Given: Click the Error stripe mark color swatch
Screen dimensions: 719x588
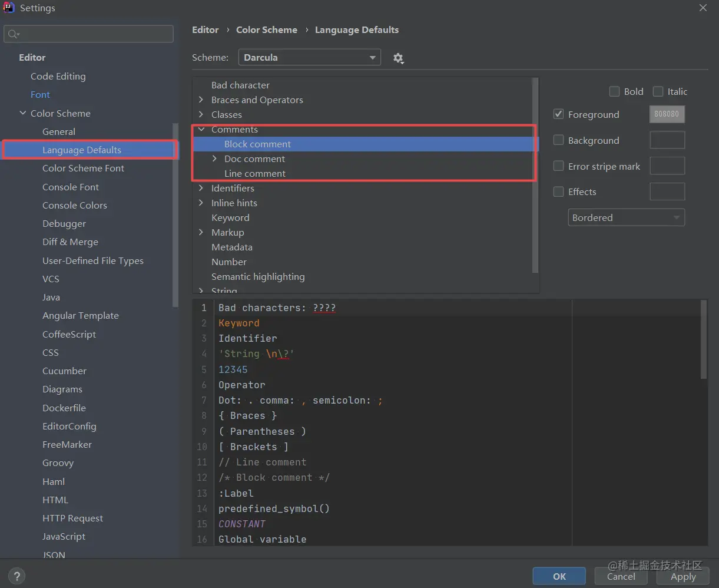Looking at the screenshot, I should coord(667,166).
